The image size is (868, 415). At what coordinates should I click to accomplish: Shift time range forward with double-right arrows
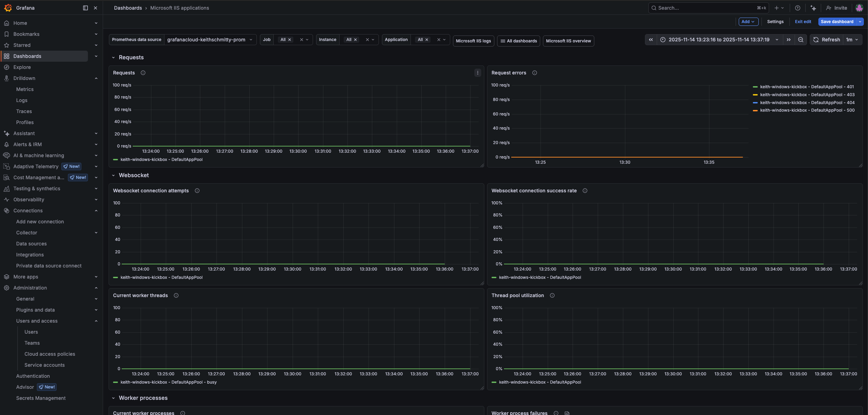point(789,40)
